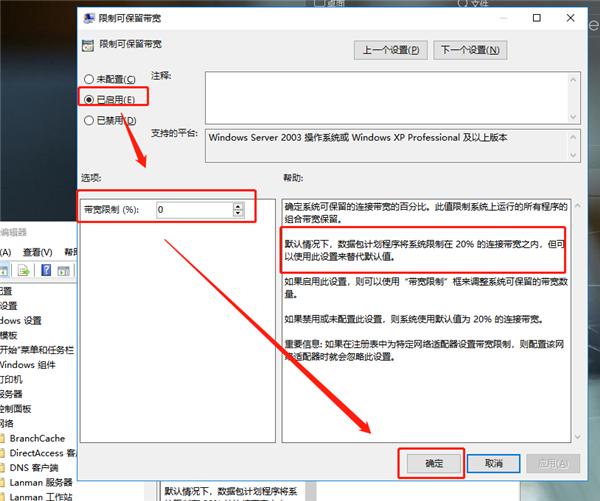The height and width of the screenshot is (501, 600).
Task: Click comment box scrollbar down arrow
Action: [573, 116]
